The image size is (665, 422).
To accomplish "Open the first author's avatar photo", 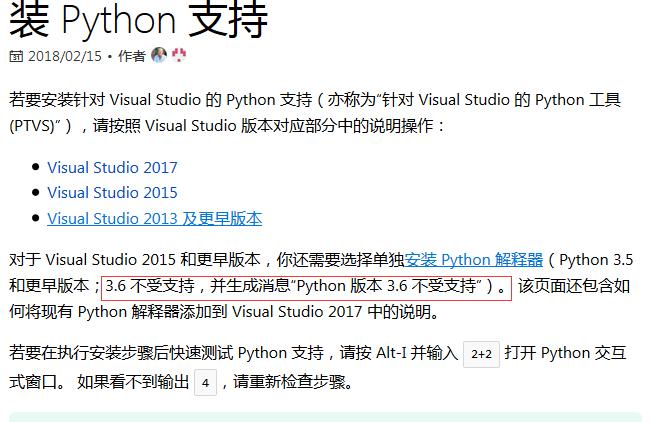I will 159,56.
